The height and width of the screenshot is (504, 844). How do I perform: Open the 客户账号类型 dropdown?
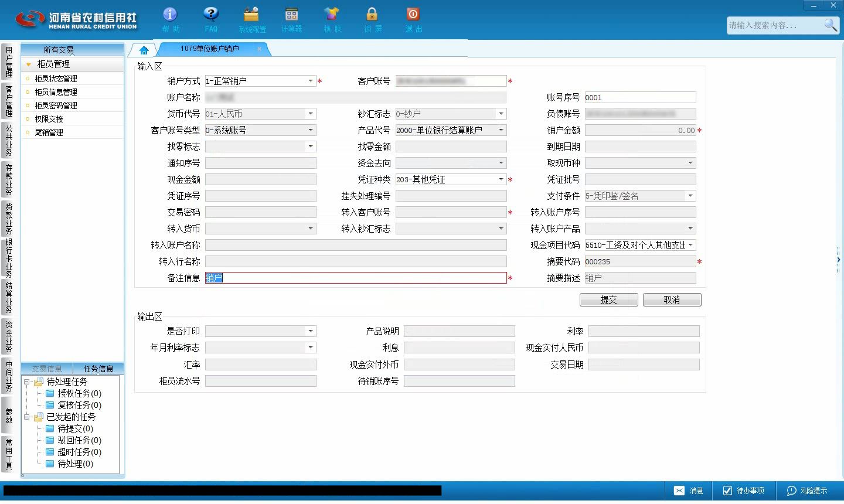point(311,130)
